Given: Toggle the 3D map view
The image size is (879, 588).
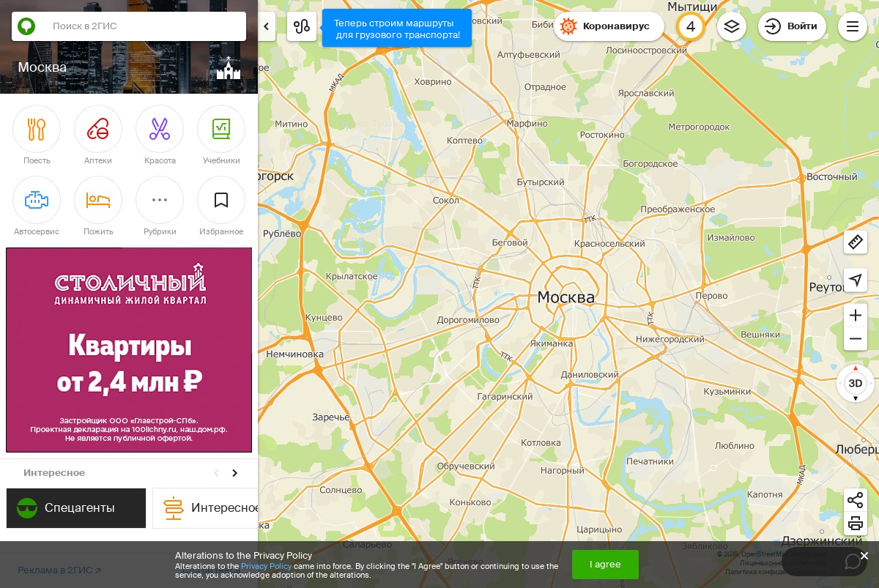Looking at the screenshot, I should tap(856, 384).
